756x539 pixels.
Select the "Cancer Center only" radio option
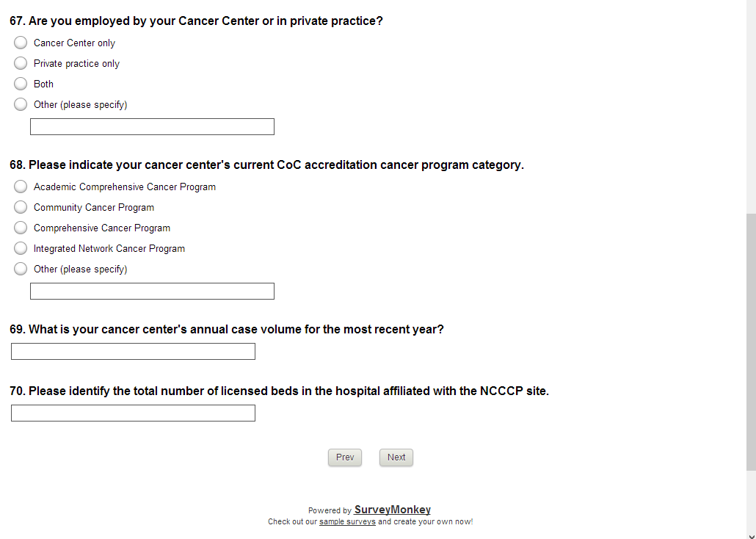point(21,43)
